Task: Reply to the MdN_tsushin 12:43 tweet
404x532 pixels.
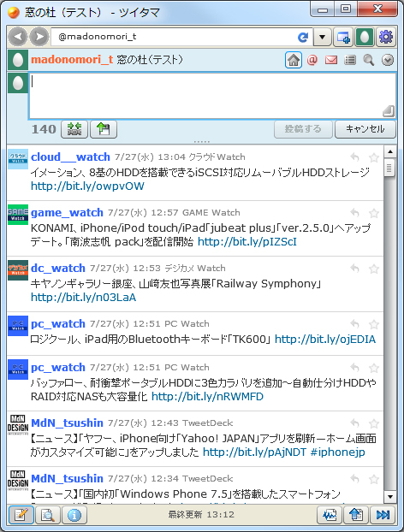Action: (354, 423)
